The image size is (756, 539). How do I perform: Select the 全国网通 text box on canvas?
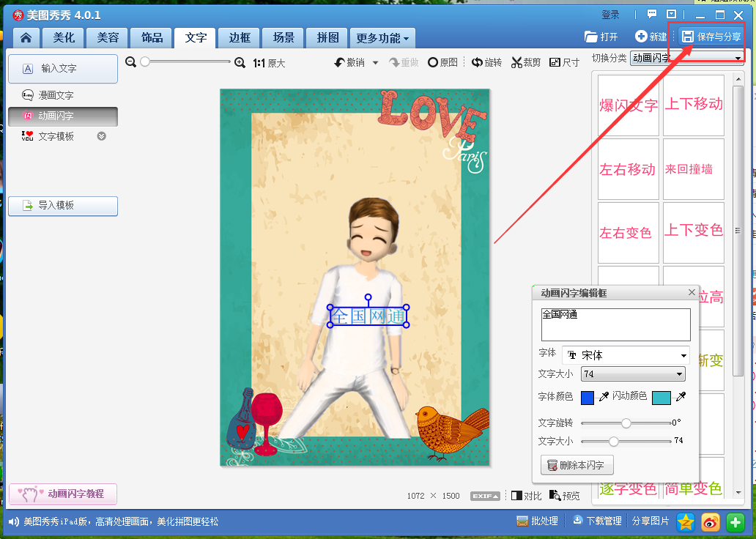click(368, 316)
